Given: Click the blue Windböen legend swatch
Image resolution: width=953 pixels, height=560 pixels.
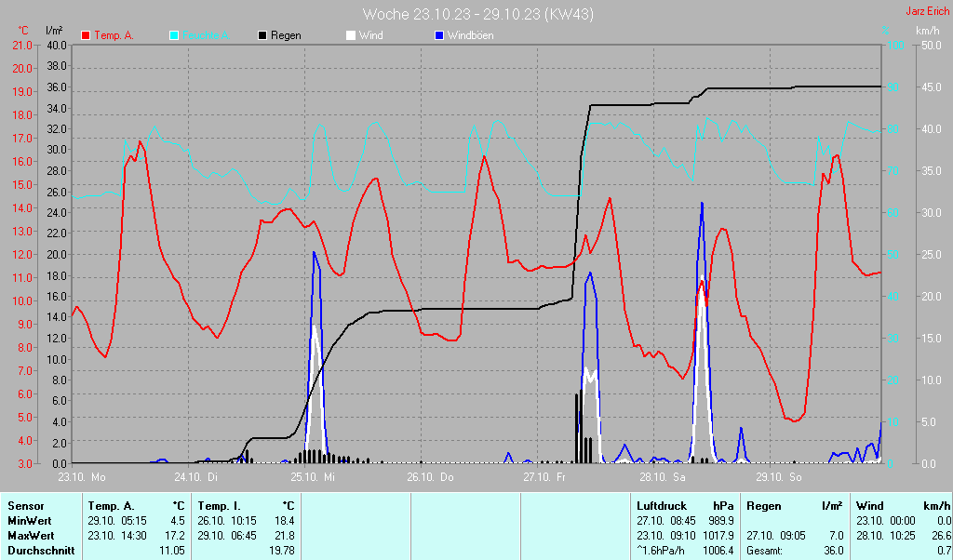Looking at the screenshot, I should [x=439, y=36].
